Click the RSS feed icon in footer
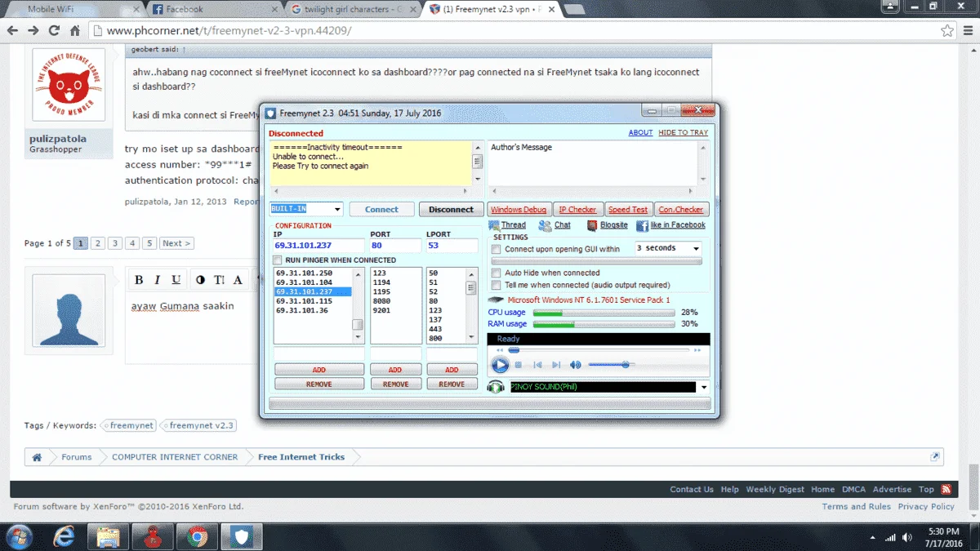This screenshot has width=980, height=551. click(947, 489)
